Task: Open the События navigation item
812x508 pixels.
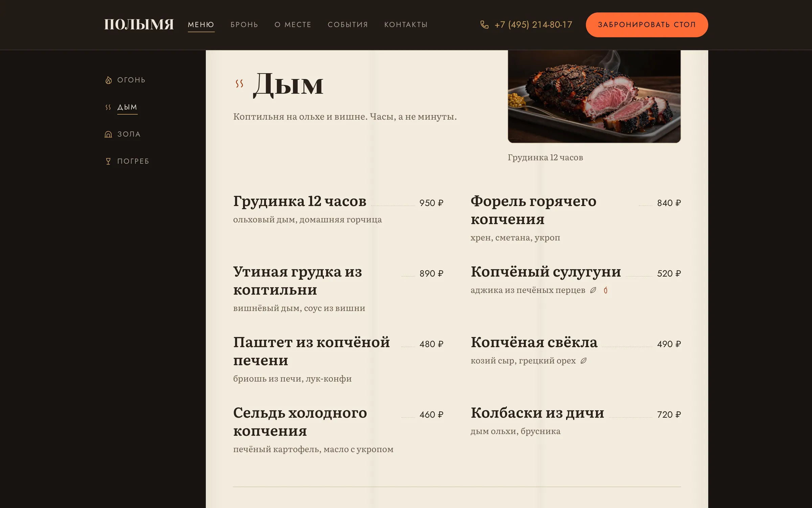Action: click(348, 25)
